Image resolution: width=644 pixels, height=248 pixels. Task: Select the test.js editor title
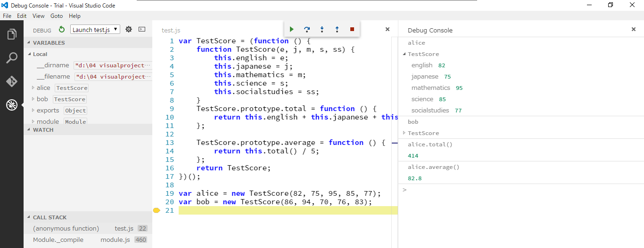pos(171,30)
